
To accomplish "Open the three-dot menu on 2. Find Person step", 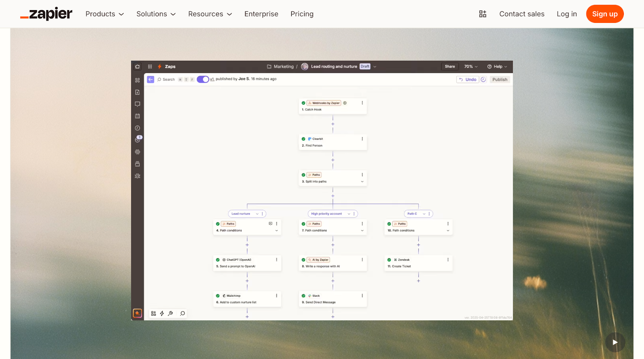I will pos(362,139).
